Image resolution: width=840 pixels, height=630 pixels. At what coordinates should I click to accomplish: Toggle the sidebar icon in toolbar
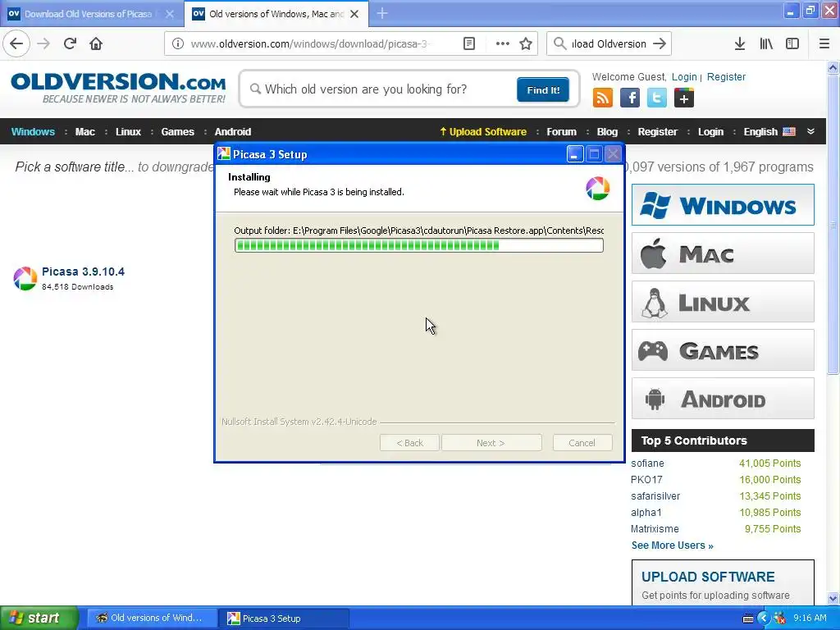click(792, 43)
